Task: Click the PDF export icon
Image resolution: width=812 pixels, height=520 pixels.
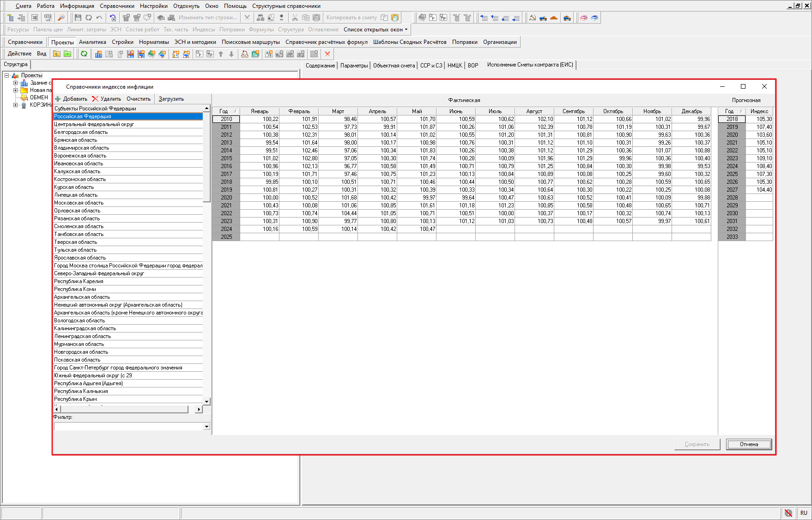Action: pos(48,18)
